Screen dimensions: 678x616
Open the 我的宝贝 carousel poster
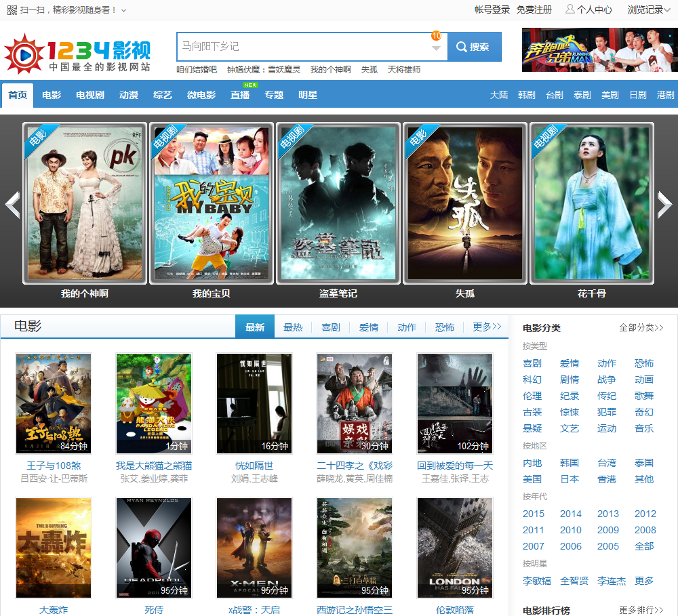coord(211,203)
